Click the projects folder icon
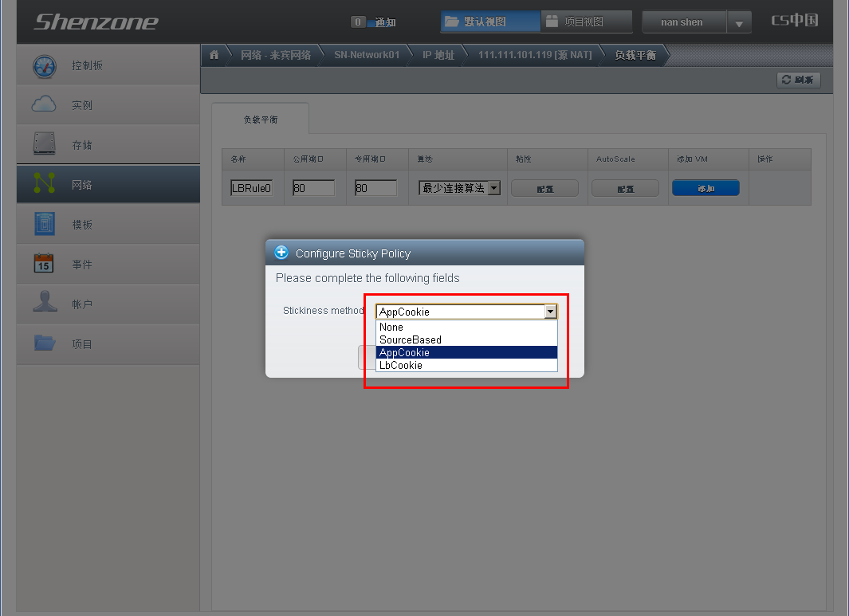 pos(45,343)
